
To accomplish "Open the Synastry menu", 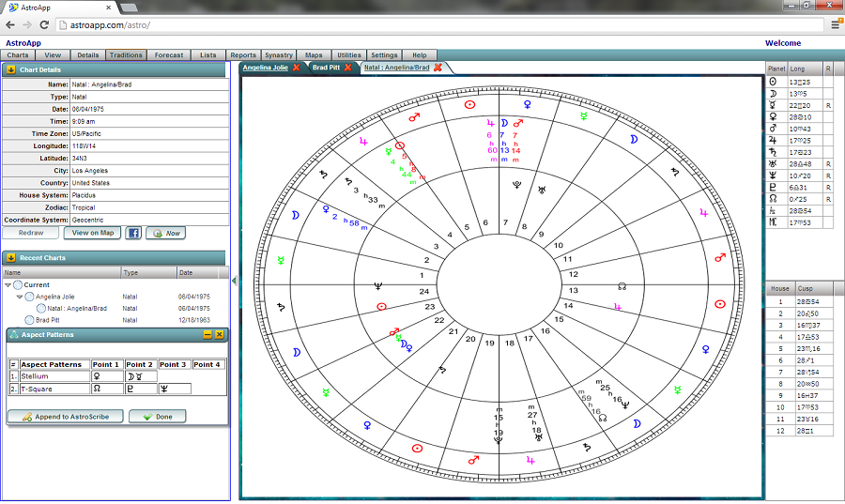I will 278,55.
